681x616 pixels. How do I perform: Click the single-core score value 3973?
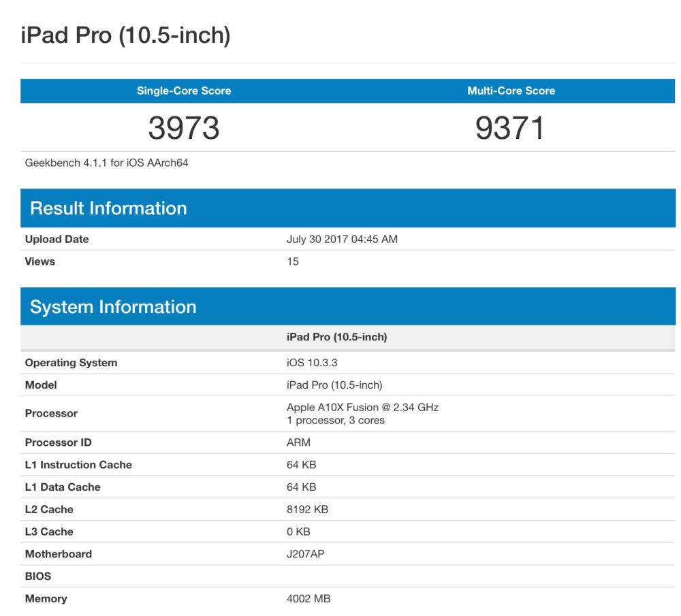click(x=184, y=128)
